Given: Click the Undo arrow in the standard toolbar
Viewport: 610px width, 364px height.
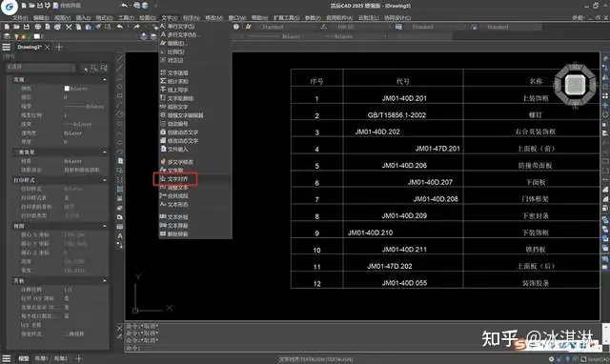Looking at the screenshot, I should click(120, 27).
